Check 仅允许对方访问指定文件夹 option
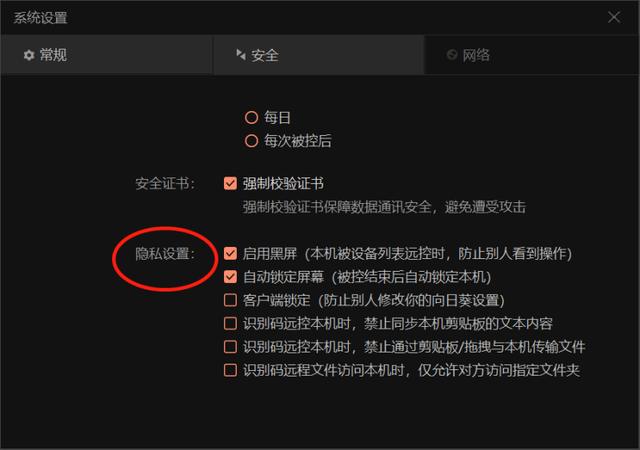This screenshot has width=640, height=450. click(x=230, y=370)
